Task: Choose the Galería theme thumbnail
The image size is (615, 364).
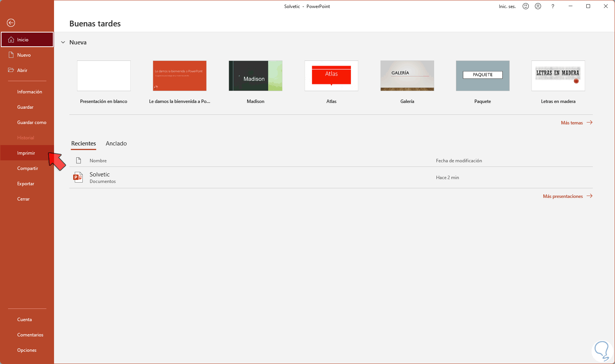Action: (407, 76)
